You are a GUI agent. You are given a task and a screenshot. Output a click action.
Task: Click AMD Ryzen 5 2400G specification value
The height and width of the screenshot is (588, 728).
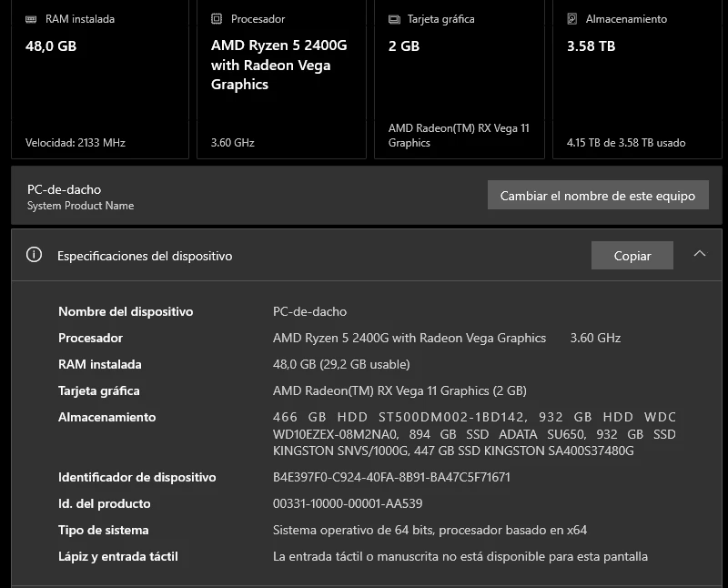[x=409, y=338]
